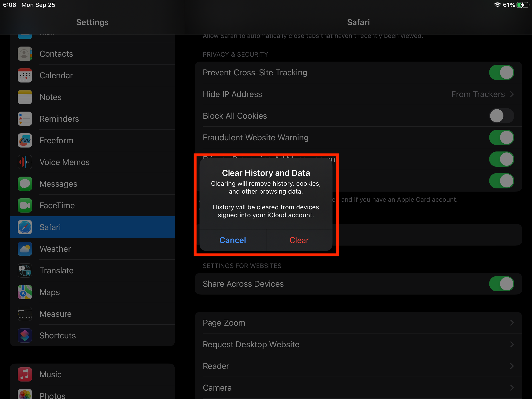Screen dimensions: 532x399
Task: Open Camera settings chevron
Action: (512, 388)
